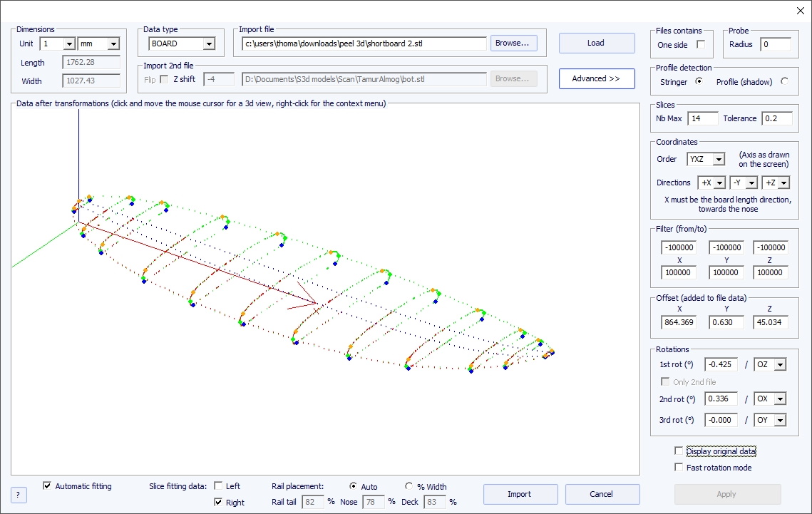Toggle Fast rotation mode checkbox

click(x=678, y=468)
